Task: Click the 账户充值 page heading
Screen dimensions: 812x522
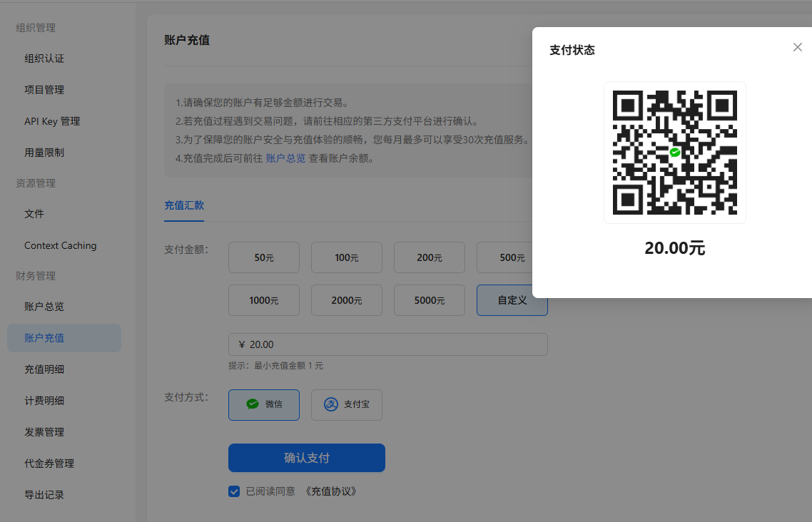Action: 187,41
